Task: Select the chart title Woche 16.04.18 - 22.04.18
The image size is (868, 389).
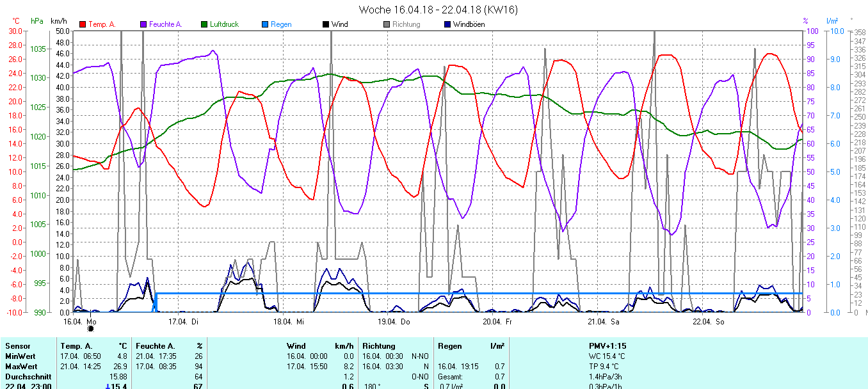Action: click(438, 10)
